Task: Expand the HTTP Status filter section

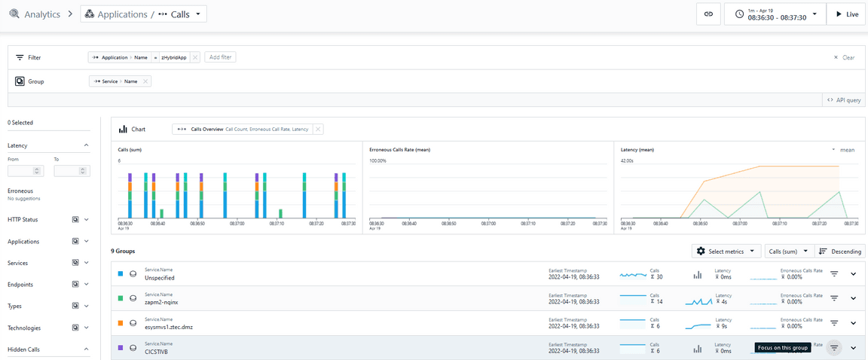Action: 87,219
